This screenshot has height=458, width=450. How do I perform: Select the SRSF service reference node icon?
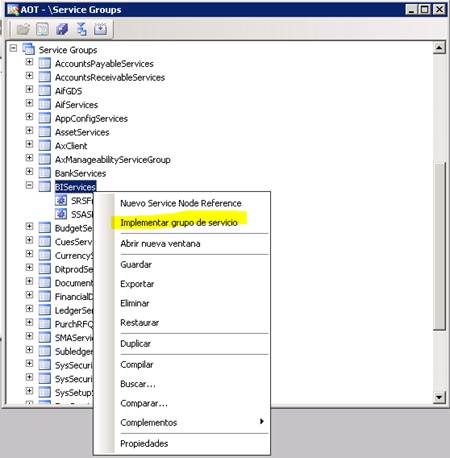tap(61, 201)
